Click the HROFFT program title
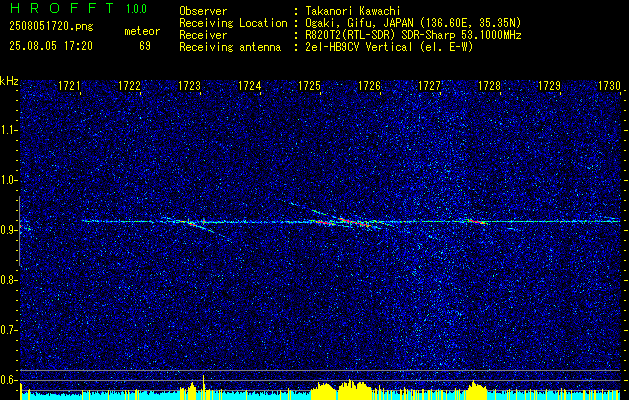 62,8
